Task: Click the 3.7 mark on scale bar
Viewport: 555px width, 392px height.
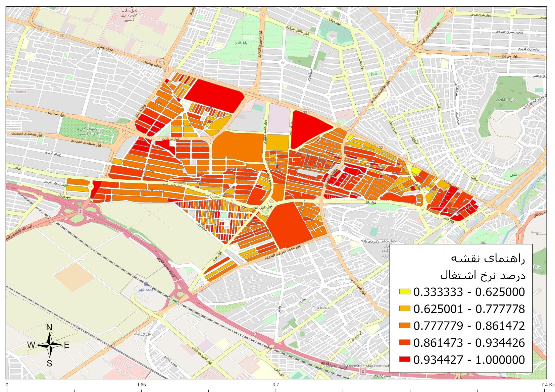Action: (x=275, y=385)
